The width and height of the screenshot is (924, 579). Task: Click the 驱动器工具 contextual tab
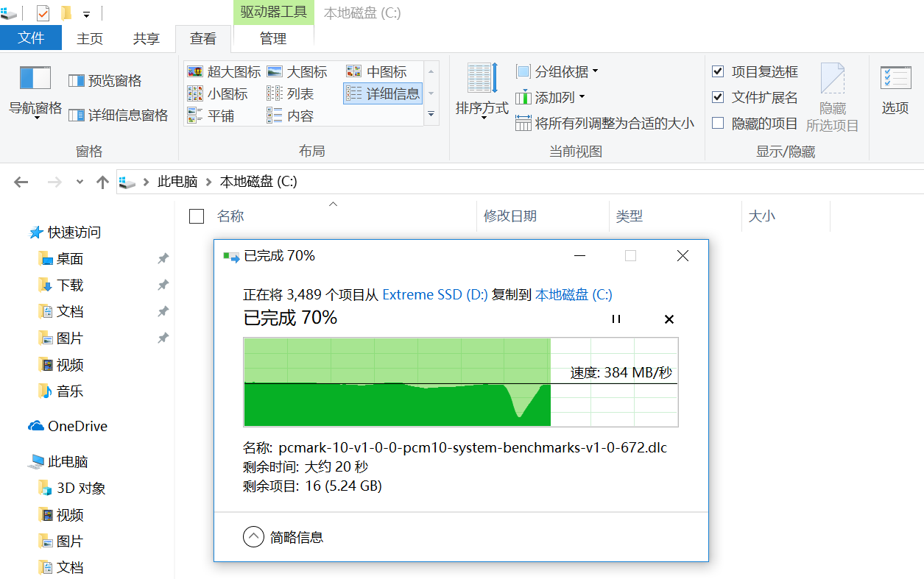pos(274,13)
